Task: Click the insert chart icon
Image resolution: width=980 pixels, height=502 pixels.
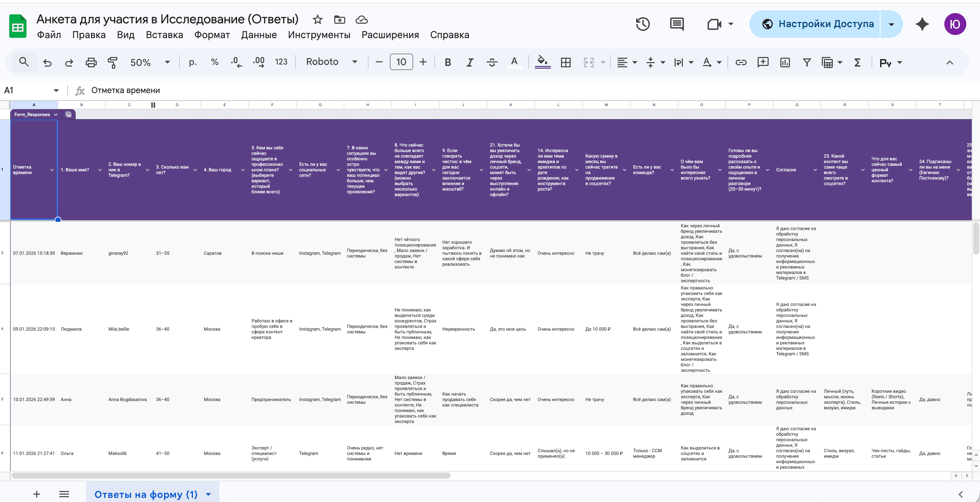Action: click(785, 62)
